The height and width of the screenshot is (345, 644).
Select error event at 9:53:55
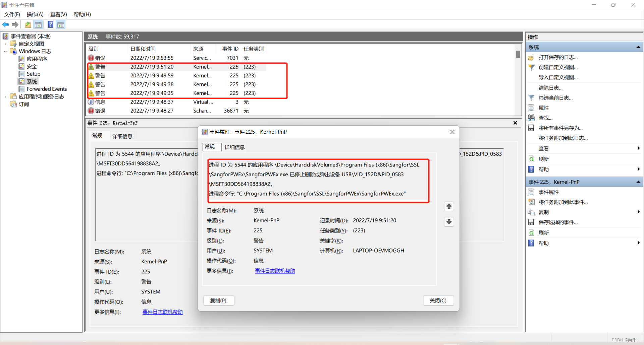[177, 58]
